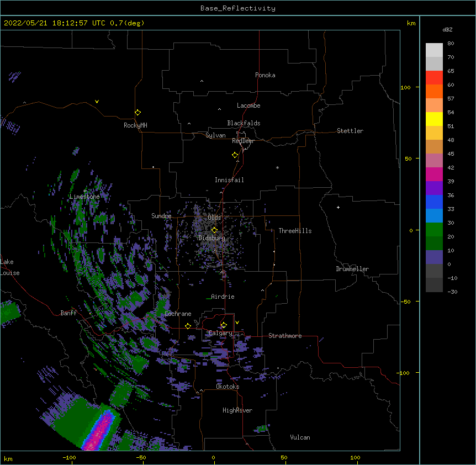Pick the royal blue 33-36 dBZ legend swatch

pyautogui.click(x=434, y=202)
